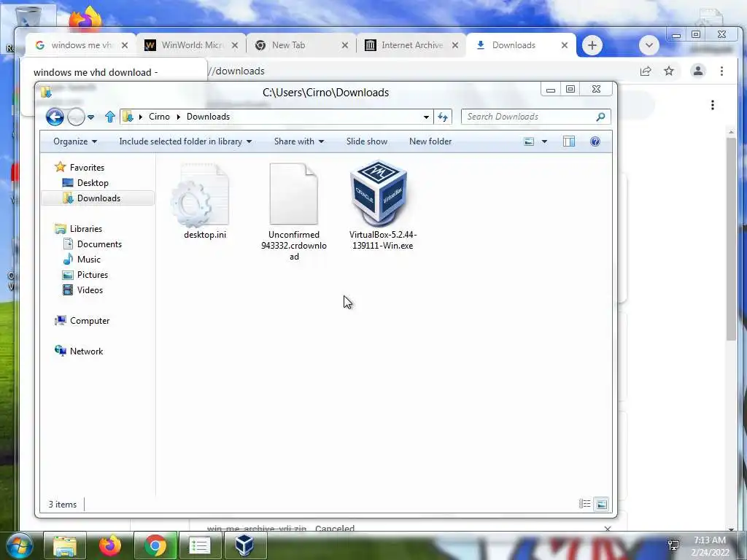747x560 pixels.
Task: Switch to the Chrome Downloads tab
Action: click(x=522, y=45)
